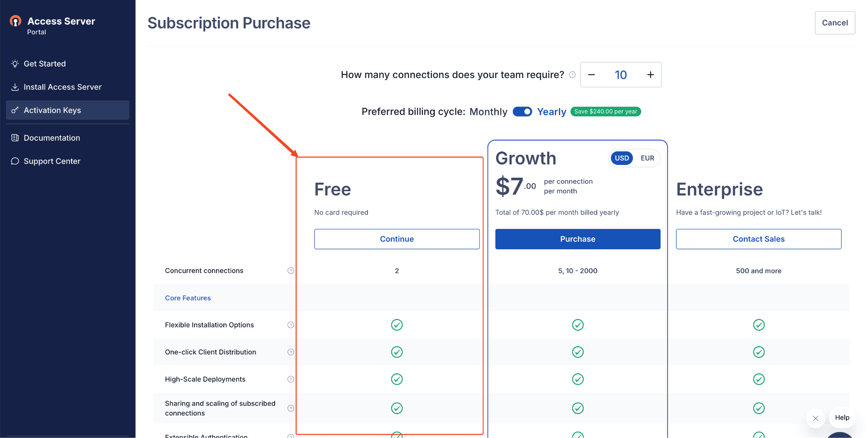
Task: Go to Documentation in sidebar
Action: (x=52, y=138)
